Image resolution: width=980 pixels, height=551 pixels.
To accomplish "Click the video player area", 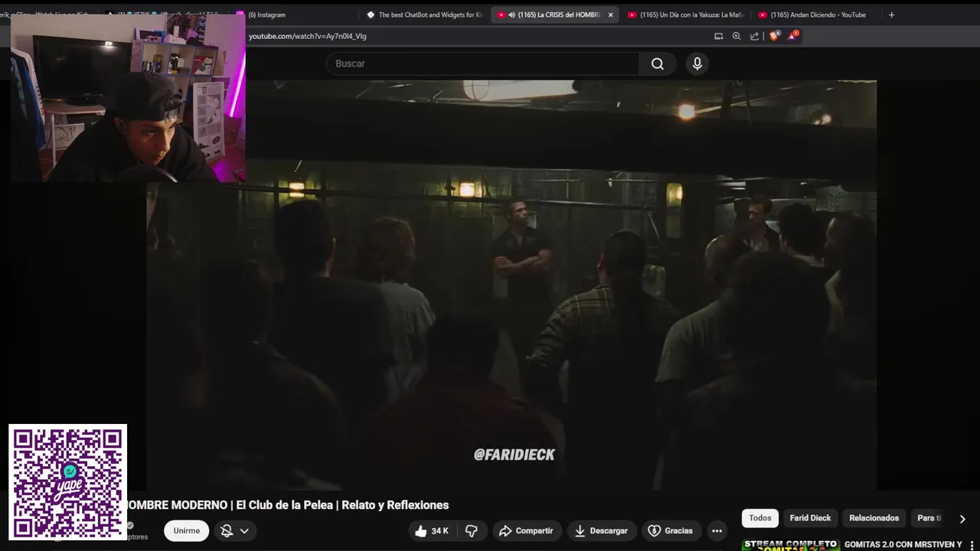I will pos(511,285).
